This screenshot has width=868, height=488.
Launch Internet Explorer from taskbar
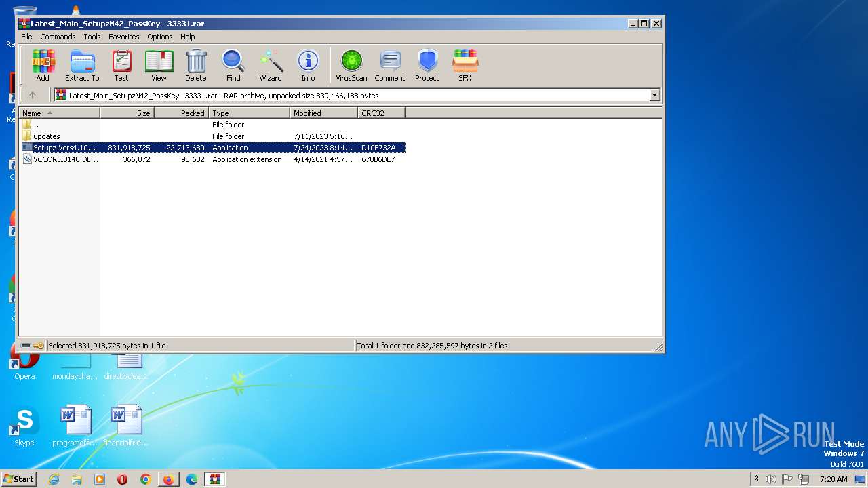(x=54, y=479)
